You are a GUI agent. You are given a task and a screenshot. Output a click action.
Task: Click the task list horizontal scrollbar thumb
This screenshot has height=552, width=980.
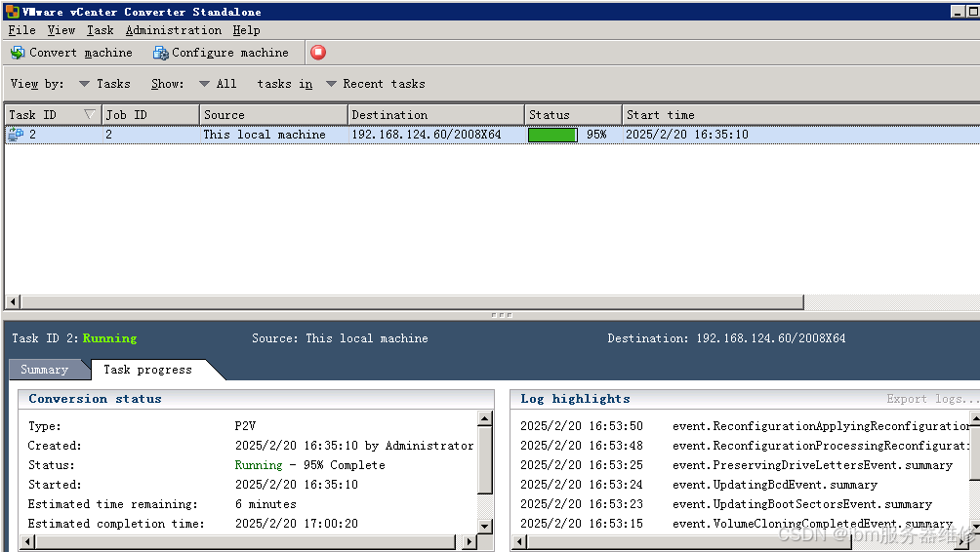413,302
